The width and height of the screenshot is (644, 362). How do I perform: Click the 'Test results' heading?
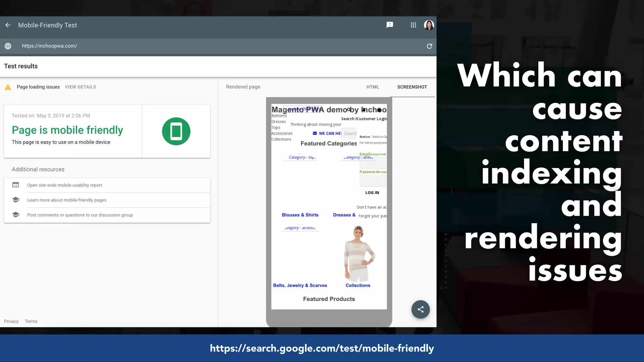coord(21,66)
